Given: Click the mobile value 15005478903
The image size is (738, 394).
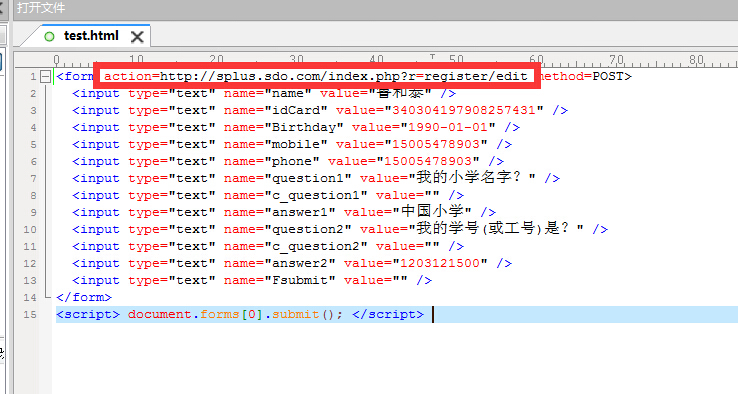Looking at the screenshot, I should pyautogui.click(x=436, y=144).
